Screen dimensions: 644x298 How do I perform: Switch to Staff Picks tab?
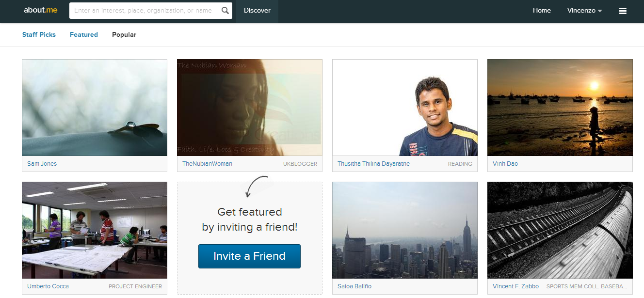point(39,35)
